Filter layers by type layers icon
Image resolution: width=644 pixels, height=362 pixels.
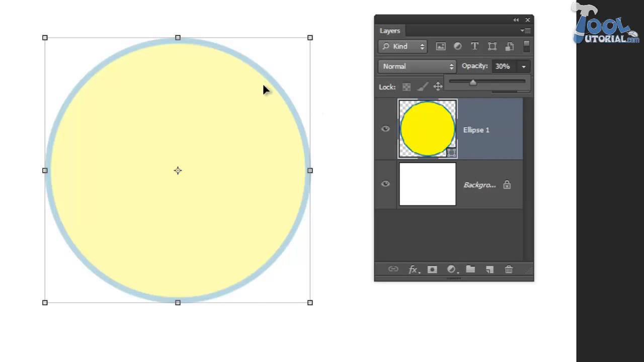point(474,46)
